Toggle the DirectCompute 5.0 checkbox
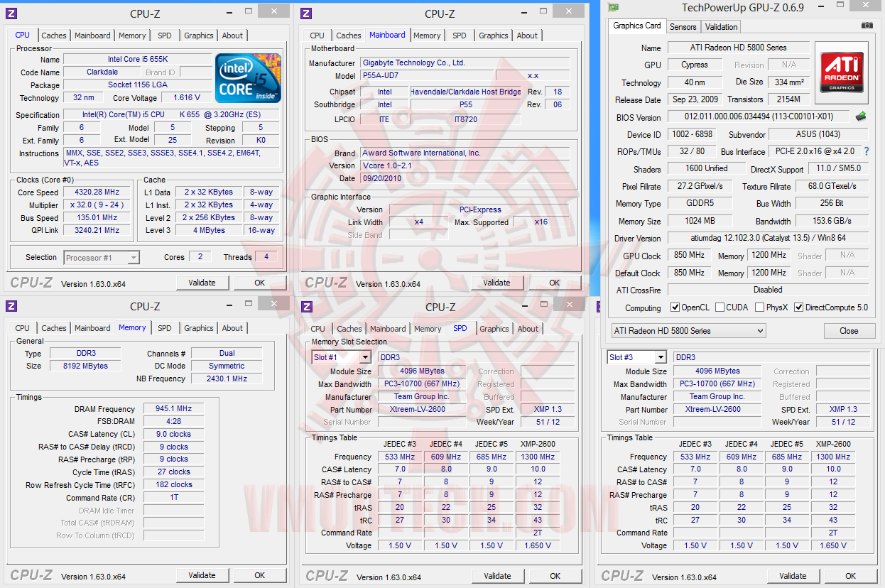885x588 pixels. (798, 307)
